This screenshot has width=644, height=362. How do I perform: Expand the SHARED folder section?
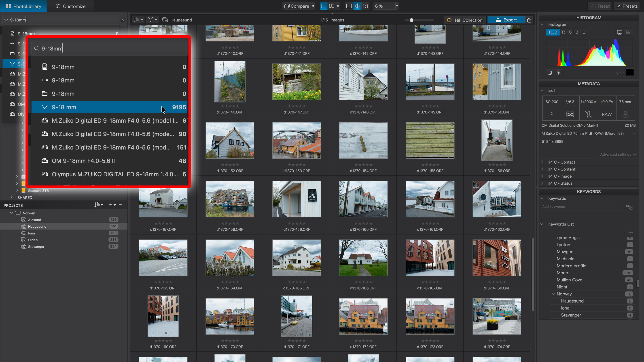click(12, 197)
